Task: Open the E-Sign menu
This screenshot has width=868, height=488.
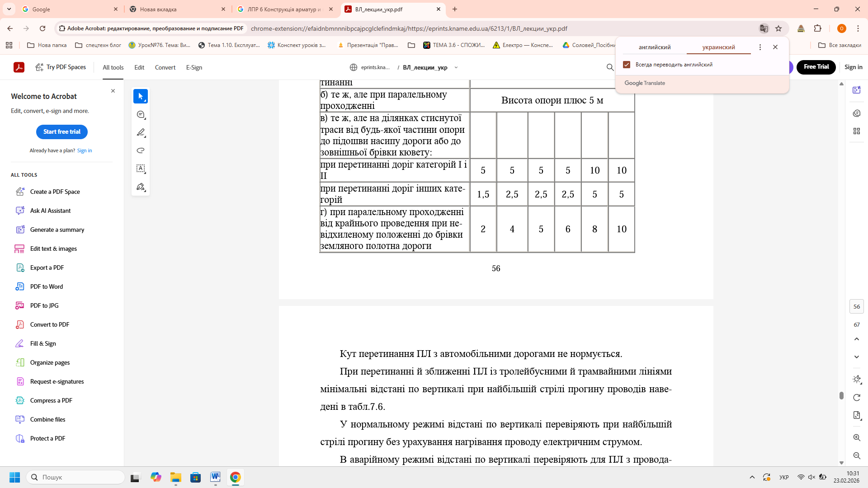Action: [194, 67]
